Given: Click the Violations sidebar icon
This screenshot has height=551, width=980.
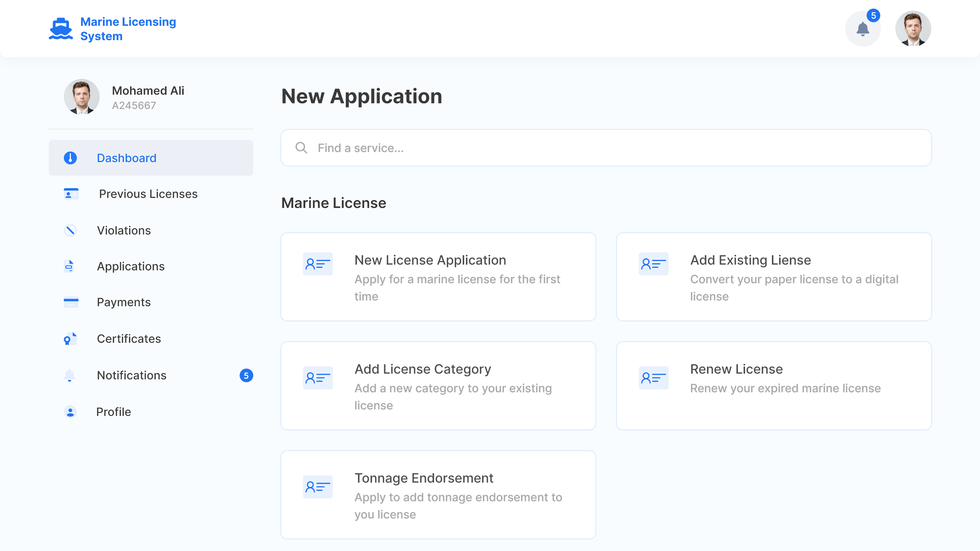Looking at the screenshot, I should point(70,231).
